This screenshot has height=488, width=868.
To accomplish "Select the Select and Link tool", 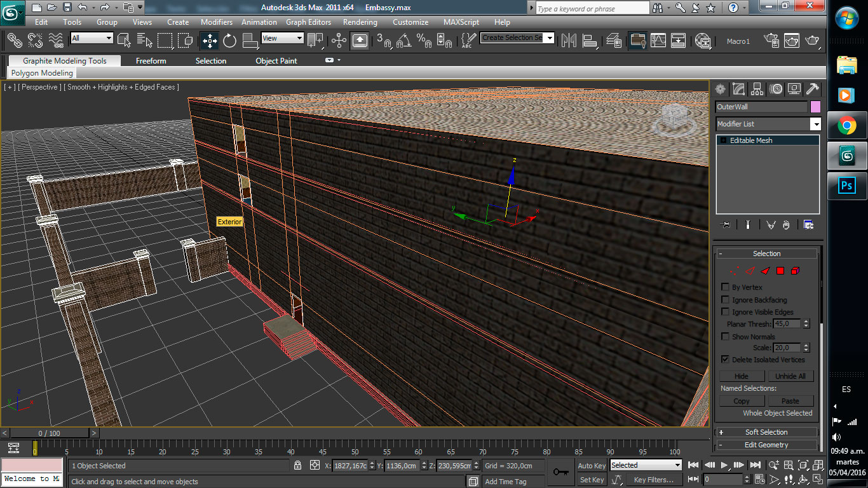I will 14,41.
